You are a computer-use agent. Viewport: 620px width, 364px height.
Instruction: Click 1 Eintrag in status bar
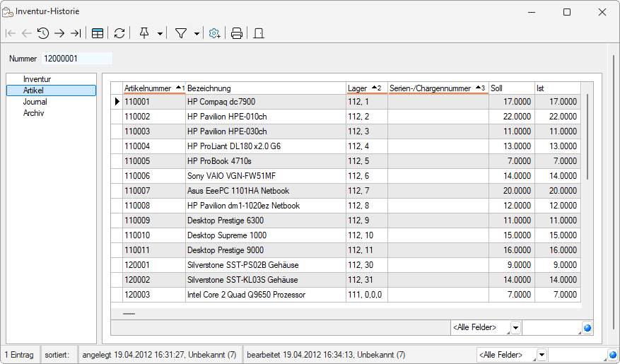(x=19, y=355)
